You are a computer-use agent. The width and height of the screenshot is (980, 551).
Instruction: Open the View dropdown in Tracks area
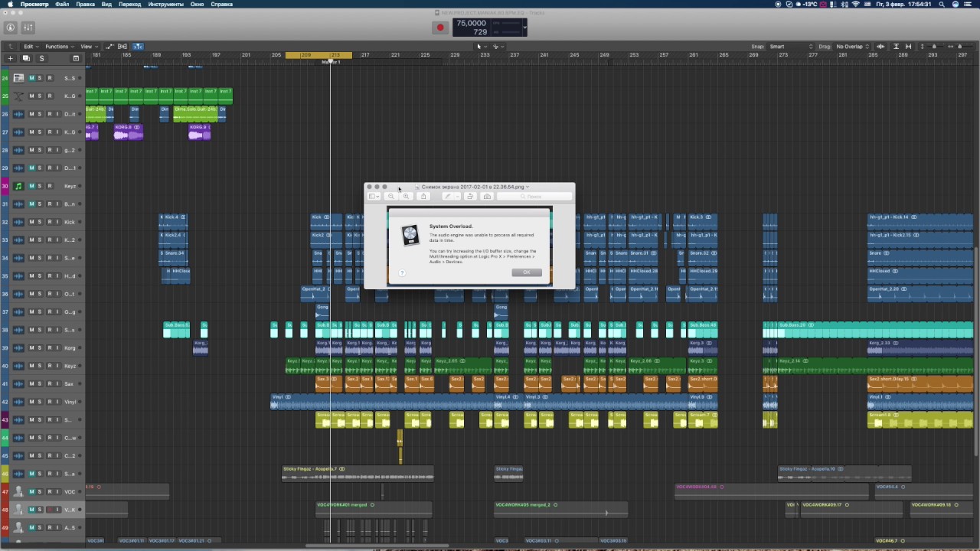click(x=88, y=47)
